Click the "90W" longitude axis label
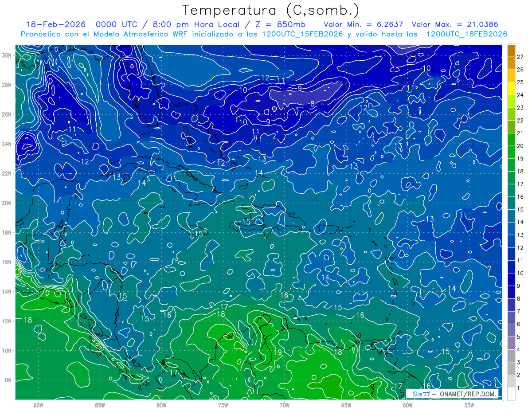532x411 pixels. pyautogui.click(x=38, y=405)
